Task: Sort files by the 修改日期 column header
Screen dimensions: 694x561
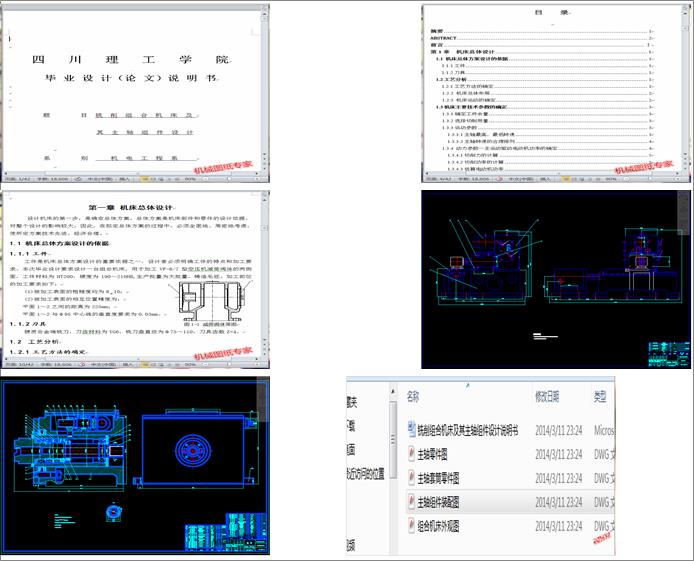Action: (x=547, y=396)
